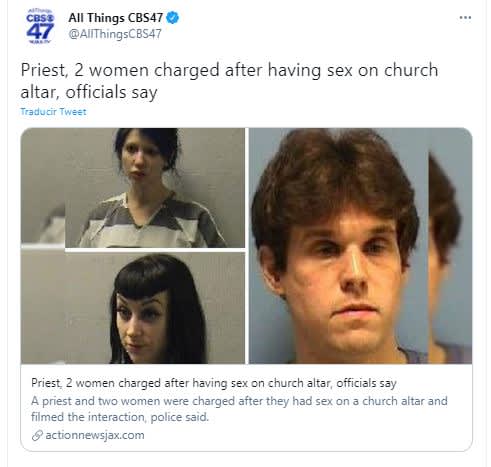Image resolution: width=491 pixels, height=467 pixels.
Task: Open the actionnewsjax.com domain link
Action: point(95,435)
